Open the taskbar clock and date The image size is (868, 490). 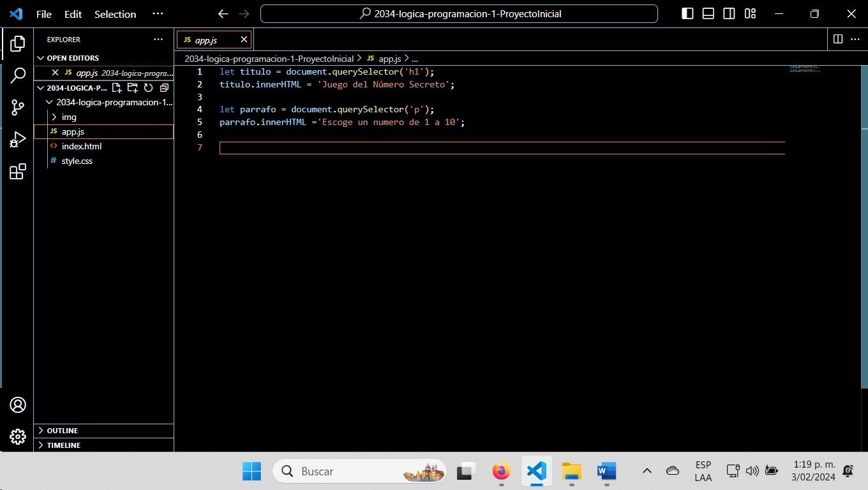tap(814, 471)
